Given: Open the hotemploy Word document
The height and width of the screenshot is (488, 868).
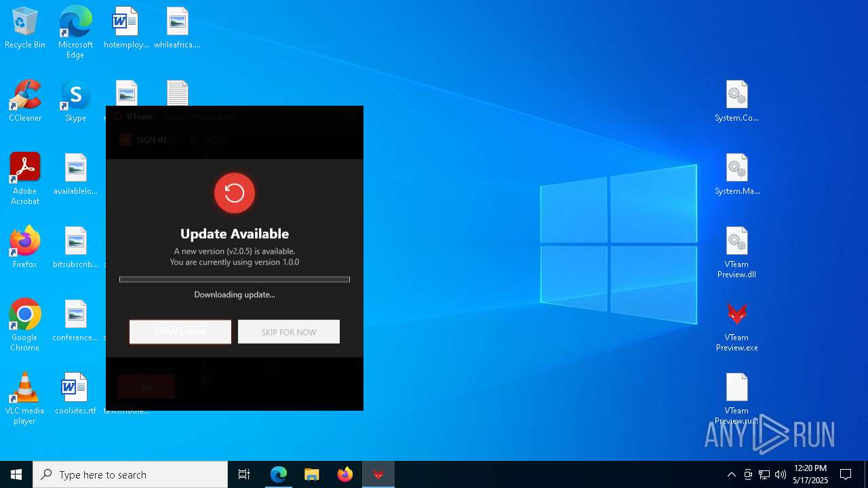Looking at the screenshot, I should click(126, 28).
